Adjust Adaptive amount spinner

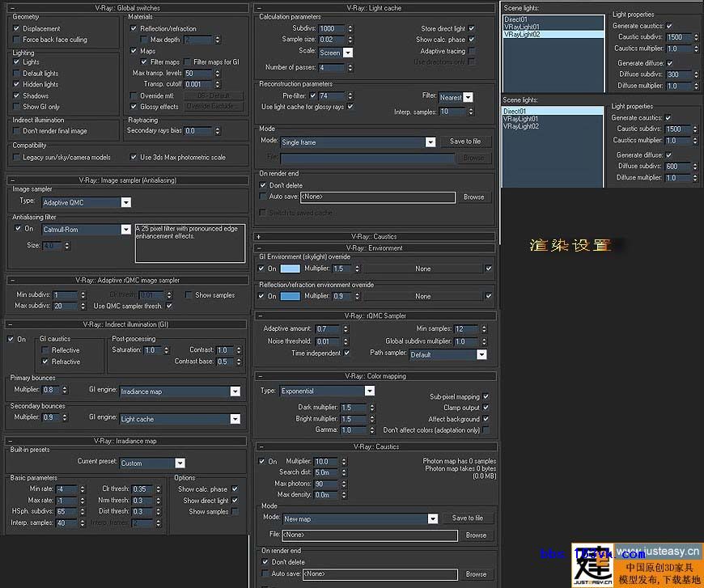[346, 329]
